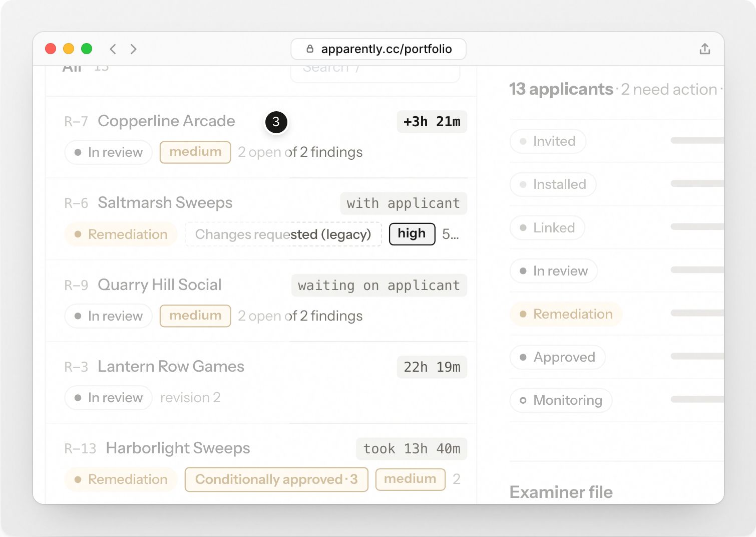Click the share icon in the toolbar

coord(704,49)
